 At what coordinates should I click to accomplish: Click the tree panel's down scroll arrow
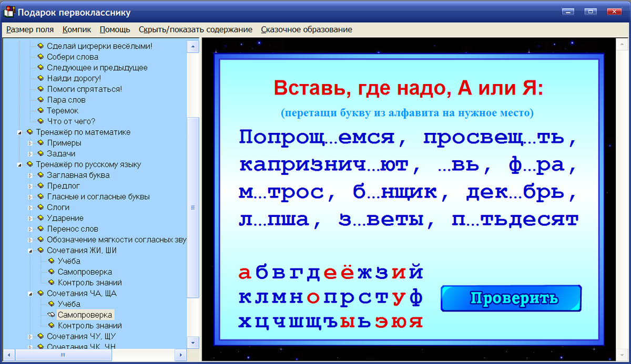coord(192,341)
